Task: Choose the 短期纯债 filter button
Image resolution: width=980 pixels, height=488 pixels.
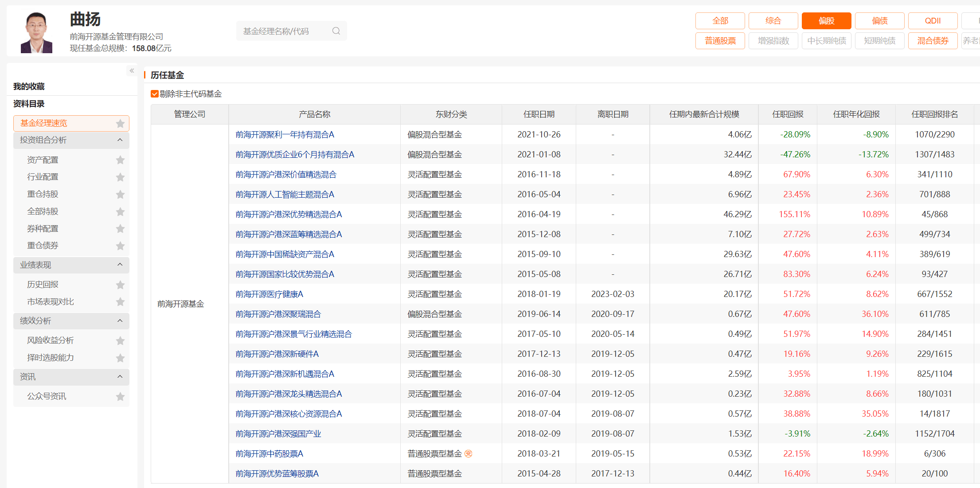Action: click(880, 41)
